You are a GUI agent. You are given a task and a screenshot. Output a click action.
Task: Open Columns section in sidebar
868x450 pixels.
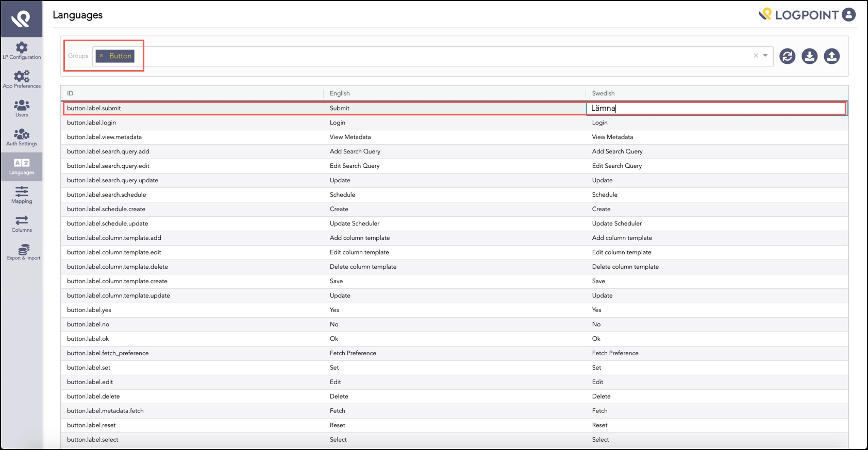tap(22, 224)
